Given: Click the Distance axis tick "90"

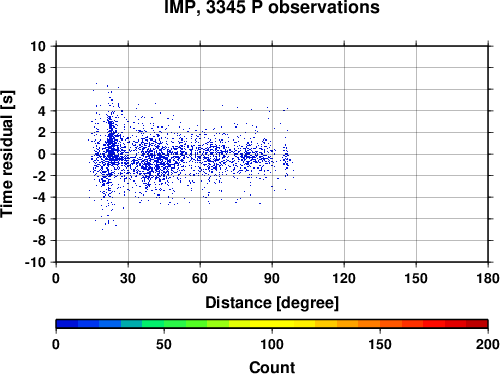Looking at the screenshot, I should coord(272,278).
